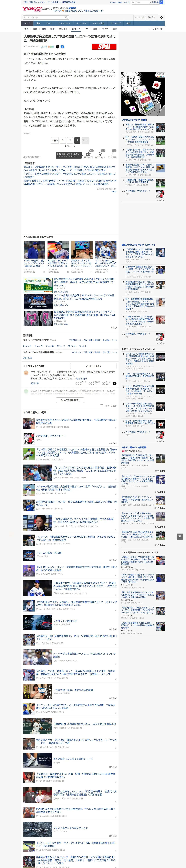Open the ログイン link

click(x=57, y=11)
